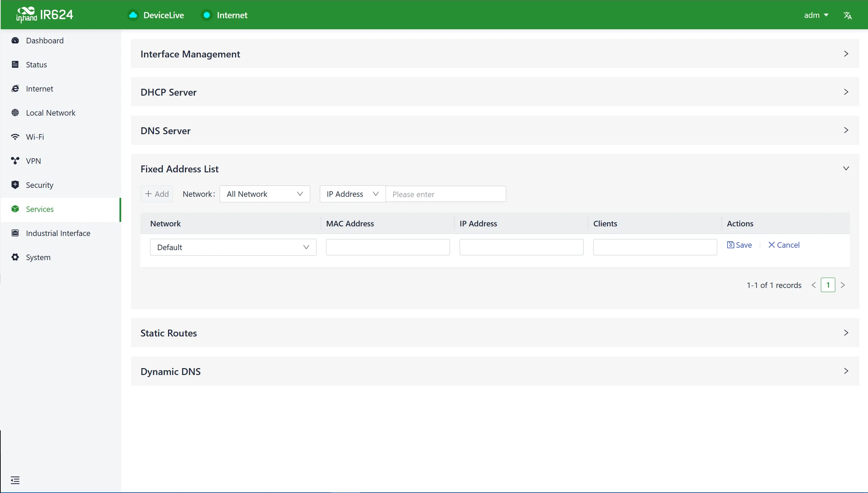Click the Services cube icon
868x493 pixels.
pos(15,209)
